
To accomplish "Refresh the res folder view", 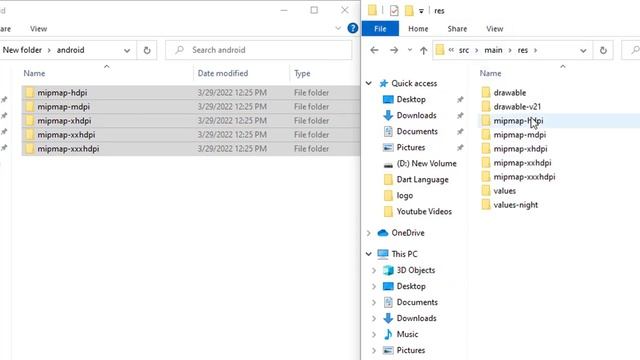I will coord(603,50).
